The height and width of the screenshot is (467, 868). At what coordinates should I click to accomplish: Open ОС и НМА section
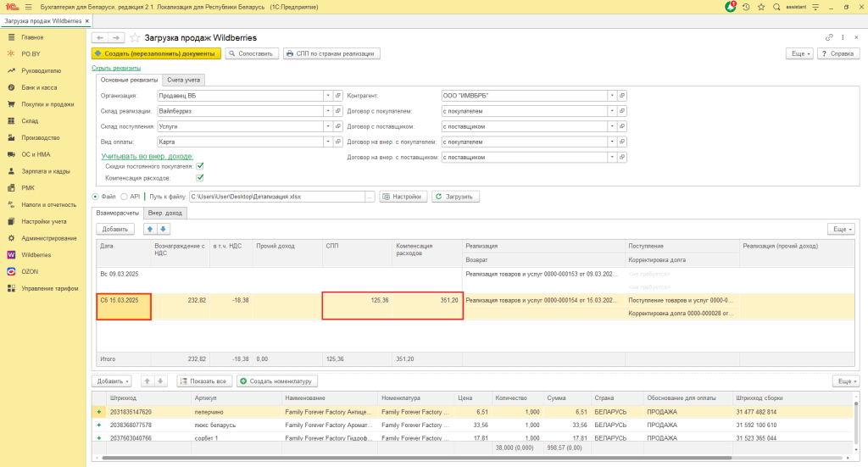[36, 154]
